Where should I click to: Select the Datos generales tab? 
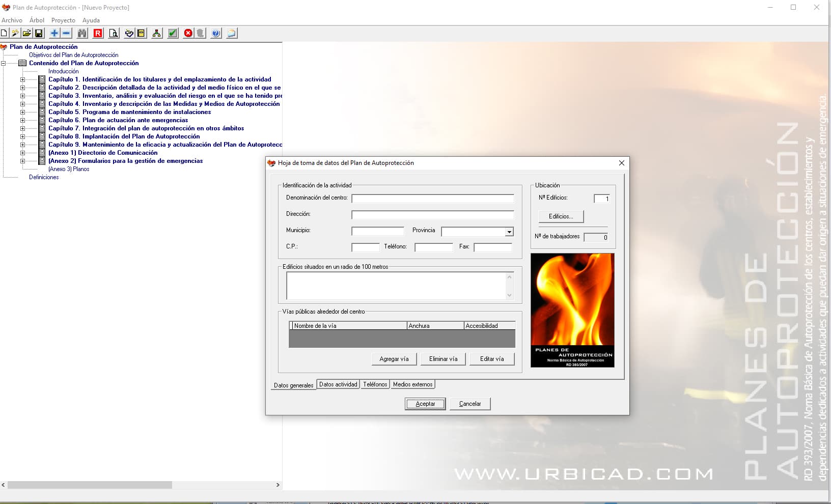(x=293, y=385)
